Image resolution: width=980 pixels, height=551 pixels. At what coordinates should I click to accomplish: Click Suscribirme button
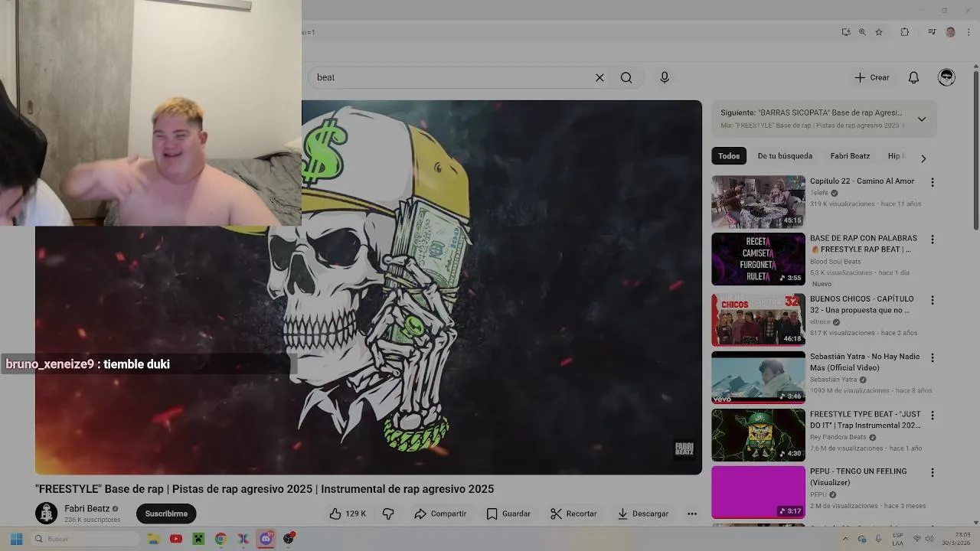[x=166, y=514]
